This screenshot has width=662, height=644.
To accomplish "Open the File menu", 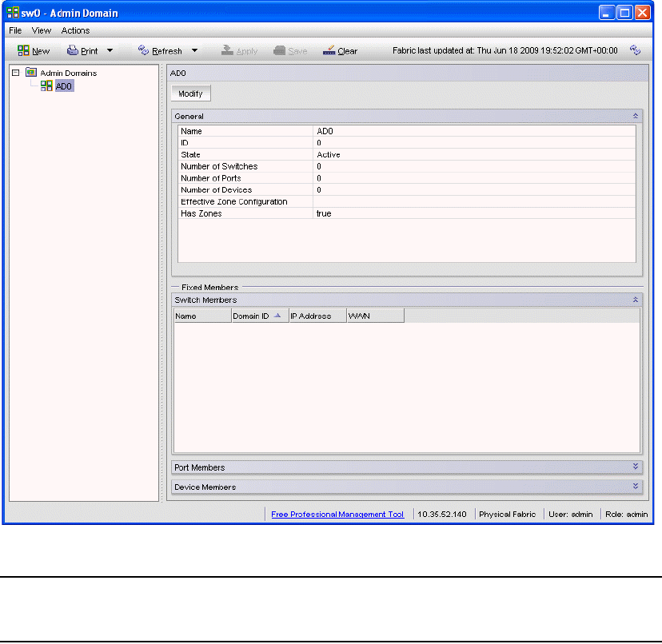I will [15, 30].
